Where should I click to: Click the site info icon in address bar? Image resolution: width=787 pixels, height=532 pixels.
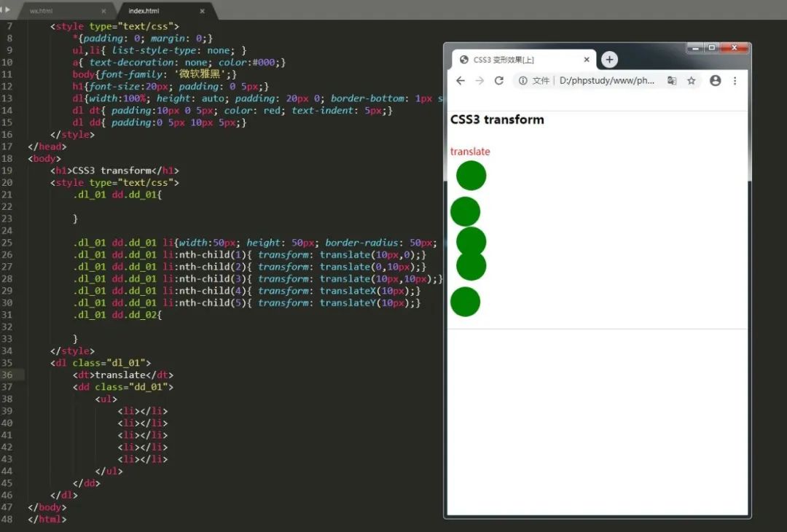[523, 81]
